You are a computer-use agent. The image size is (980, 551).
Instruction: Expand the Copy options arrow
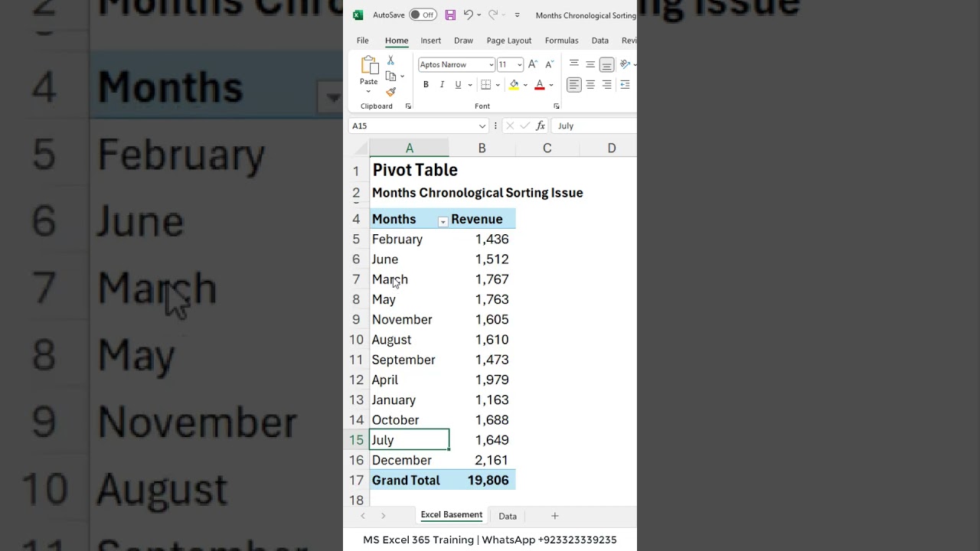(x=402, y=76)
